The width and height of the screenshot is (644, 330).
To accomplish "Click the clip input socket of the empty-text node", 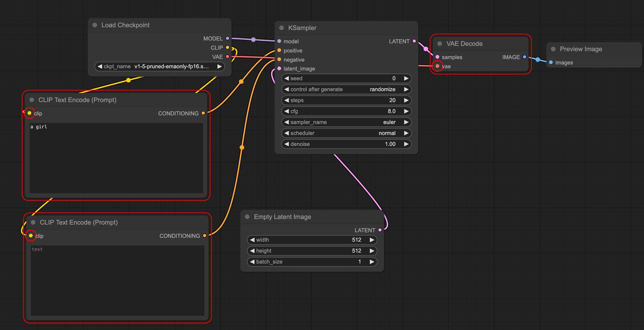I will point(31,236).
